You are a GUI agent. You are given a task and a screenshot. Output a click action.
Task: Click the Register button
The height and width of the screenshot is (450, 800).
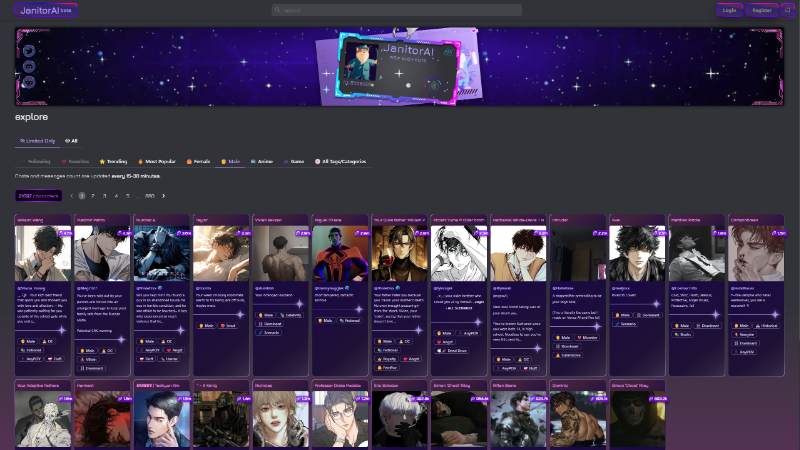pos(762,10)
